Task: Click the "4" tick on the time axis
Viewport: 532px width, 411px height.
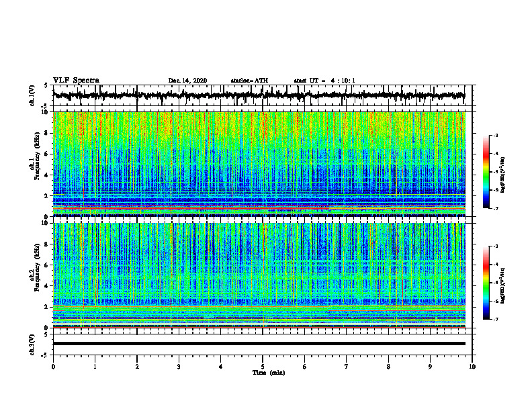Action: (221, 367)
